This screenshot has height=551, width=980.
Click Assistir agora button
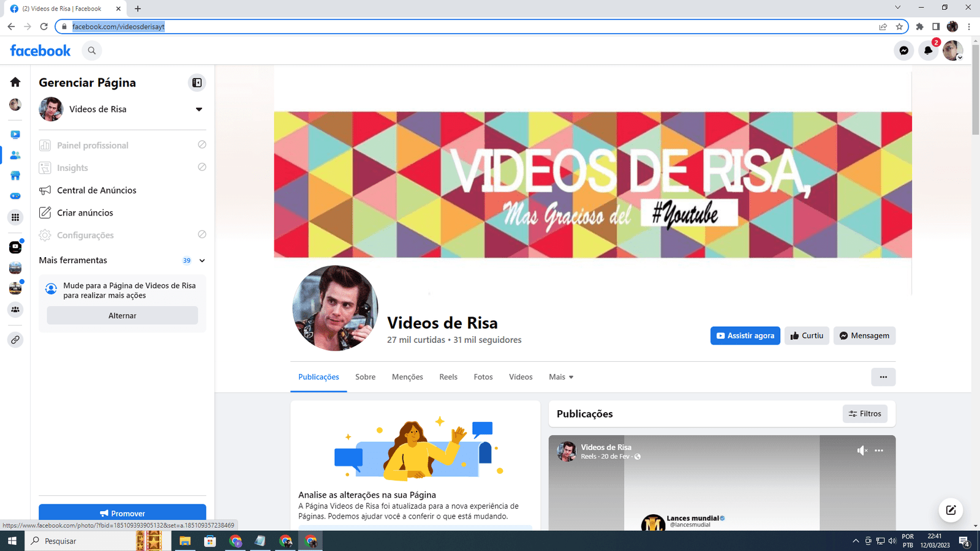pos(745,335)
